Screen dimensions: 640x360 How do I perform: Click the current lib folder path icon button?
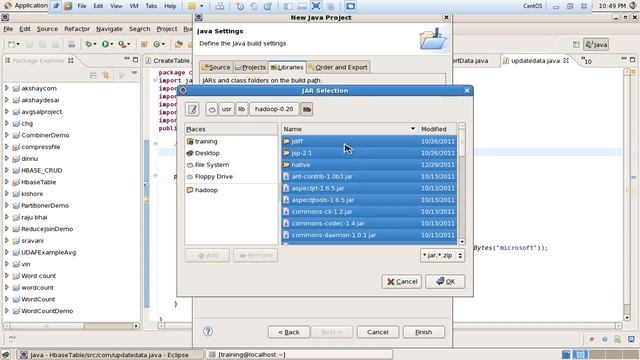(x=307, y=109)
